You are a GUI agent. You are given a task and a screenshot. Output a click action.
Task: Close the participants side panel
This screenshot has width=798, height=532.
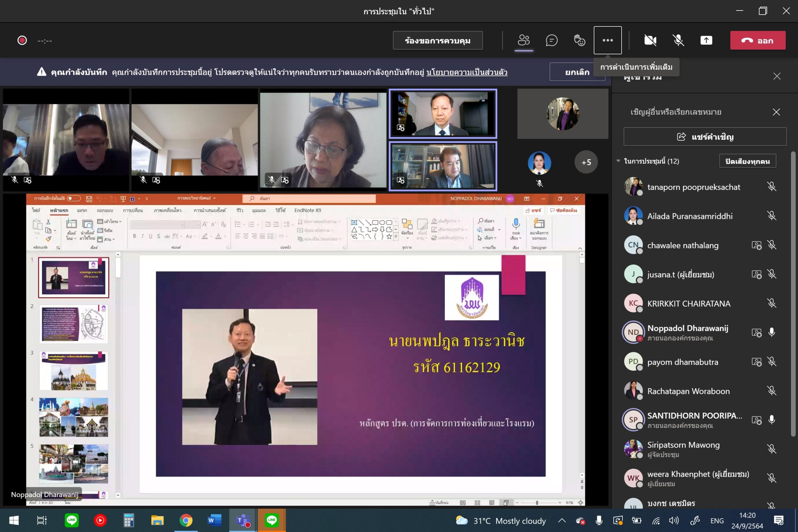point(777,76)
